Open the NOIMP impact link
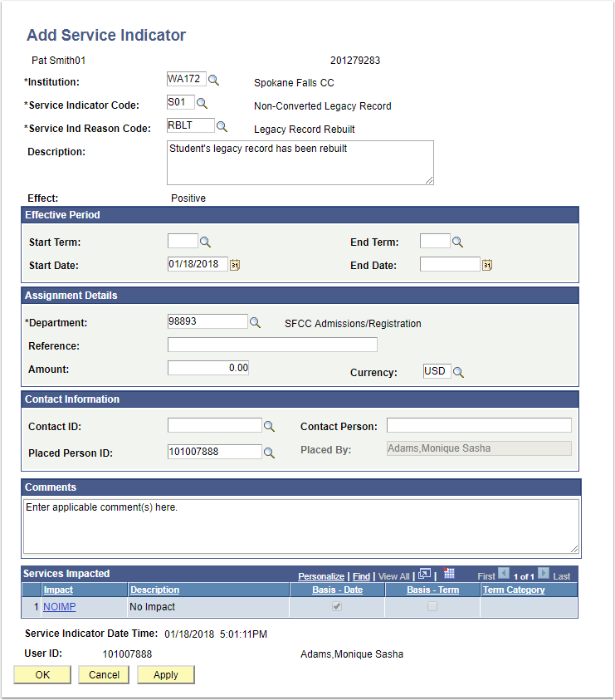 click(x=60, y=607)
